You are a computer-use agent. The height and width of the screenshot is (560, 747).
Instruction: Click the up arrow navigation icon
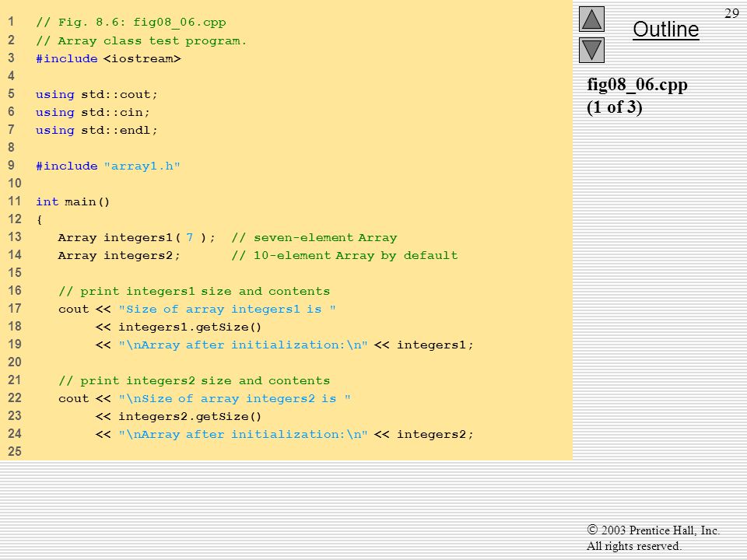coord(591,19)
